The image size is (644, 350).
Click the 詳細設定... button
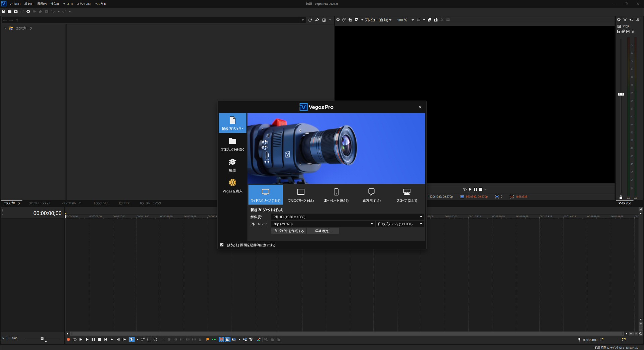point(323,231)
